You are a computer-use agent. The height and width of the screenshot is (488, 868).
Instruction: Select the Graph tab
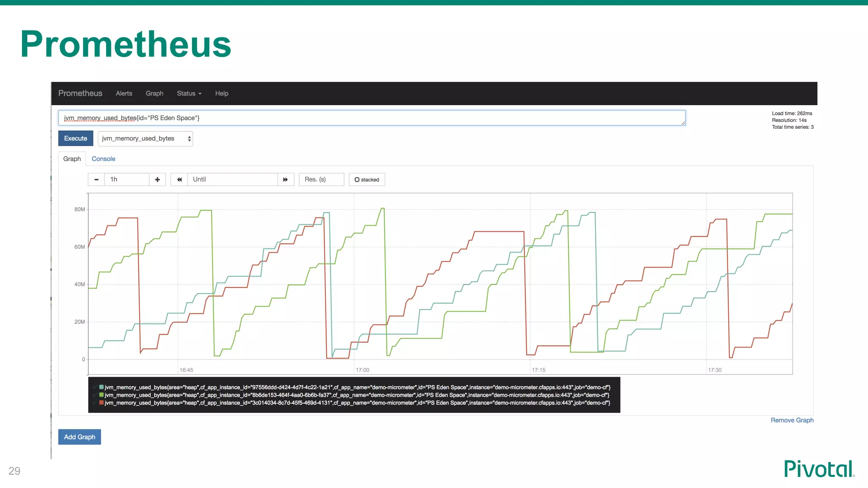pos(72,159)
